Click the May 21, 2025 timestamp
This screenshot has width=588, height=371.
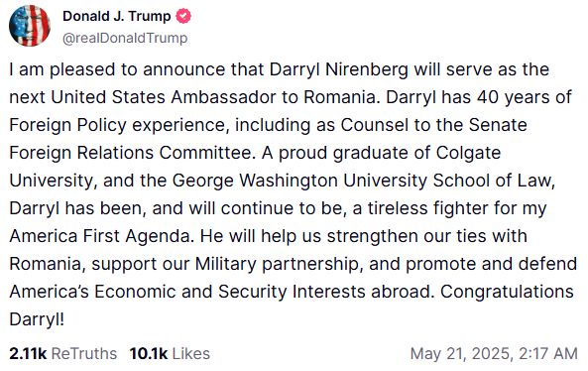pyautogui.click(x=494, y=354)
